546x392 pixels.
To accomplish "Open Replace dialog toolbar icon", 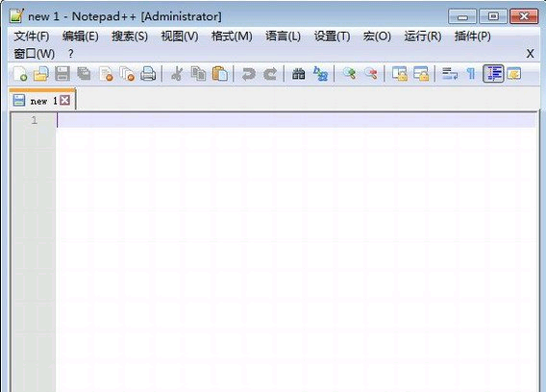I will pyautogui.click(x=320, y=74).
